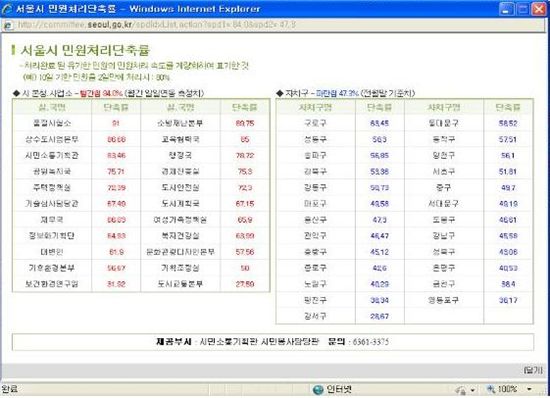Click the 마포구 district cell
The height and width of the screenshot is (398, 550).
pos(315,204)
